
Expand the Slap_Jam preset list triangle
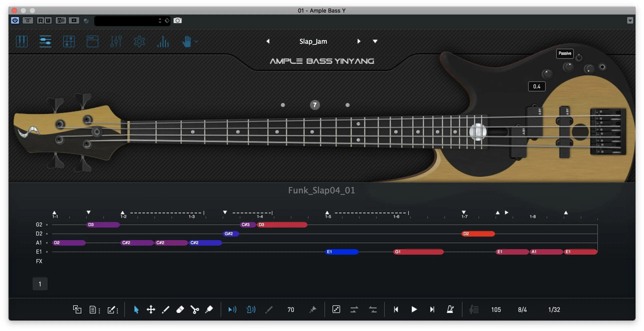click(x=375, y=41)
